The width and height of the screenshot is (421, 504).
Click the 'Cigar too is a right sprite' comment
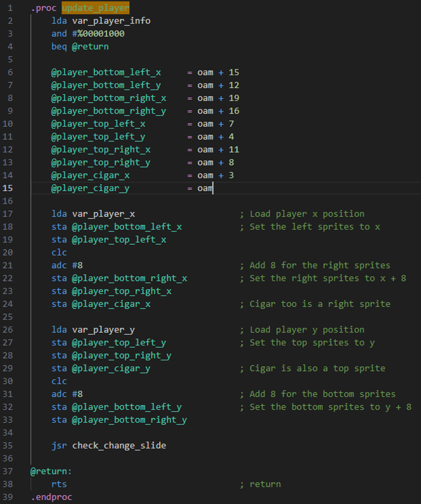click(x=320, y=304)
